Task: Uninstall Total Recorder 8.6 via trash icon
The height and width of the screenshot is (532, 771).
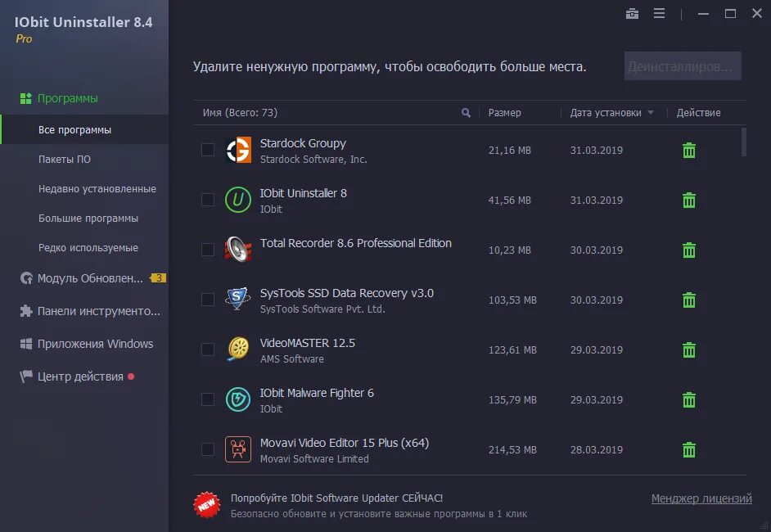Action: pyautogui.click(x=689, y=250)
